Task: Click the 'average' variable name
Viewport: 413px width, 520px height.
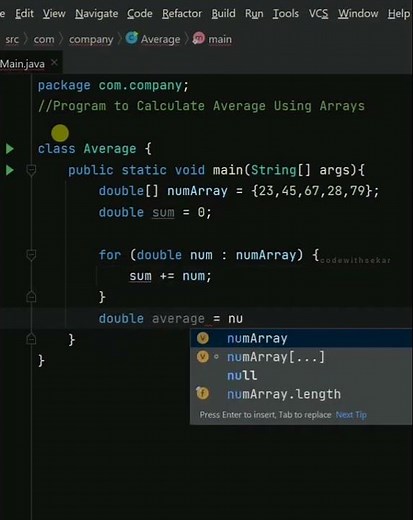Action: click(178, 319)
